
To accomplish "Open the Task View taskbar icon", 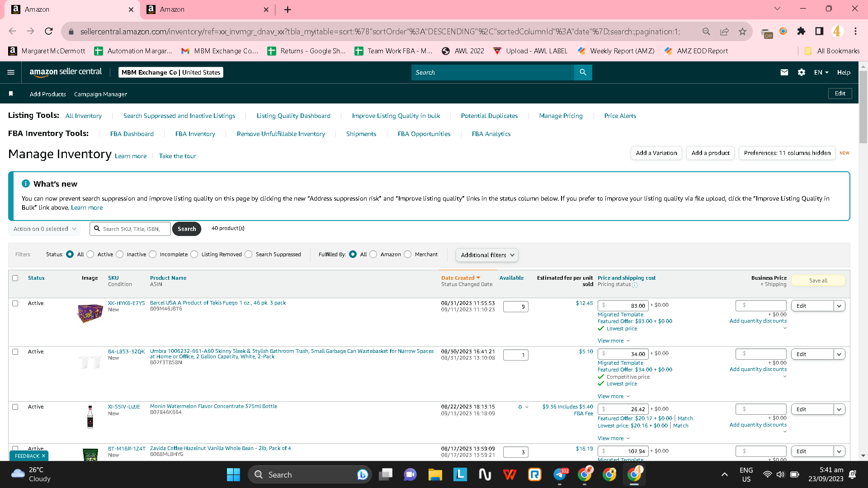I will coord(386,474).
